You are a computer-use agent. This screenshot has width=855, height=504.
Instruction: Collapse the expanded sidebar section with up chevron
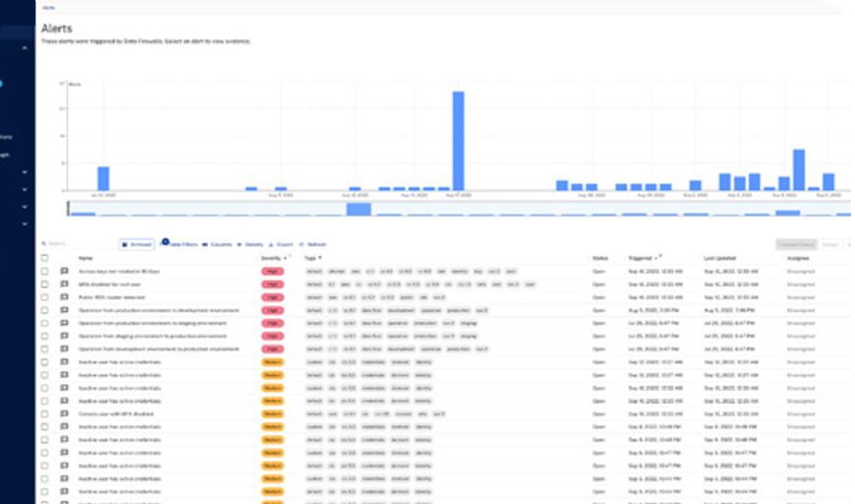click(x=25, y=47)
